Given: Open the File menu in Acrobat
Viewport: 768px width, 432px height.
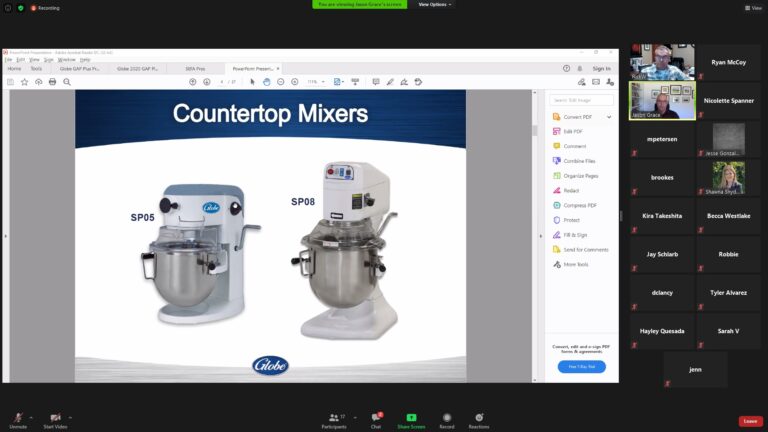Looking at the screenshot, I should point(8,60).
